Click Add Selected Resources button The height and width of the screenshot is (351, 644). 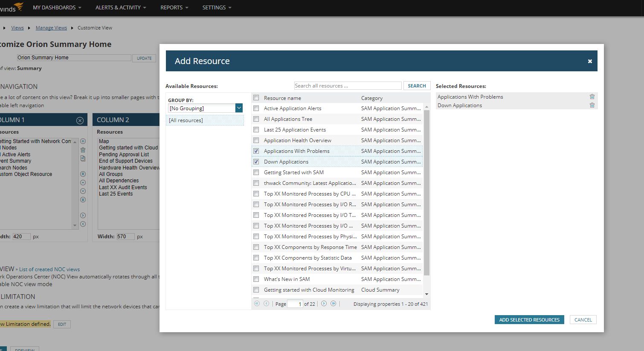pyautogui.click(x=529, y=320)
